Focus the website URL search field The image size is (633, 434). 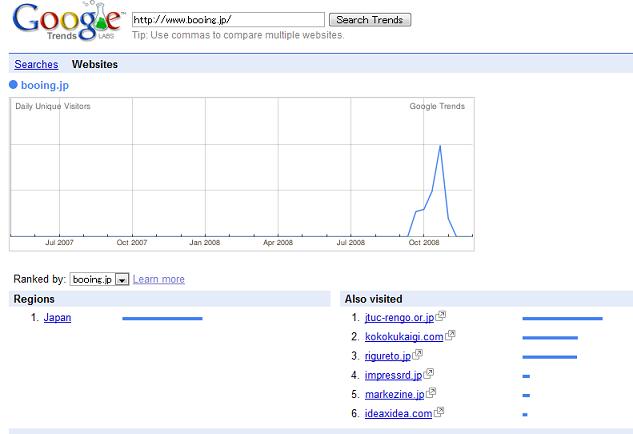tap(228, 19)
